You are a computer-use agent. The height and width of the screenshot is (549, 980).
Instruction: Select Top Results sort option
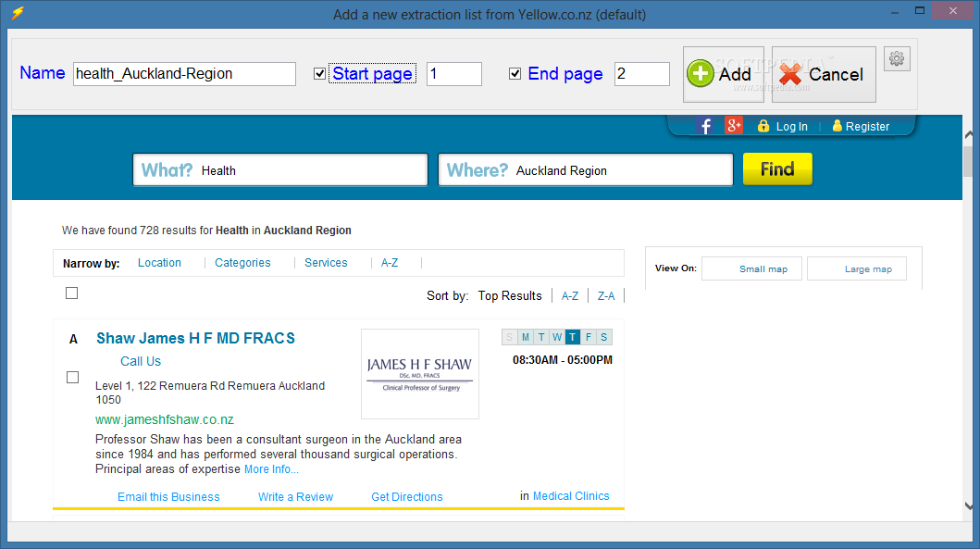pyautogui.click(x=510, y=295)
